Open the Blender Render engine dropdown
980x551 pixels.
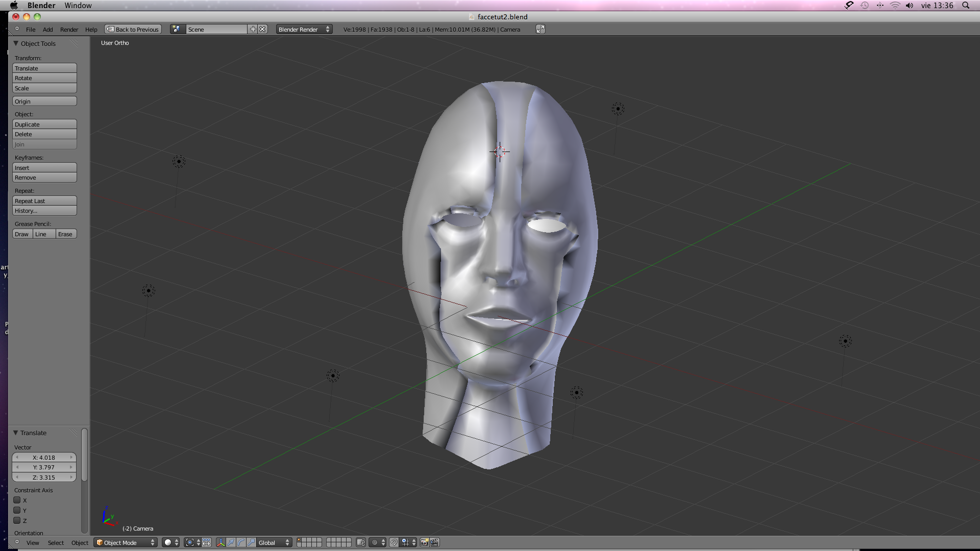304,30
